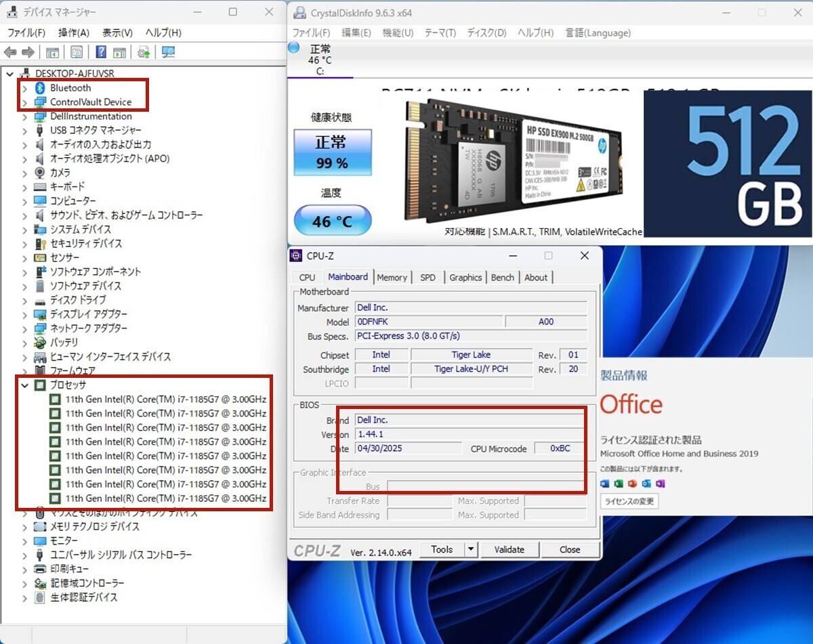This screenshot has height=644, width=813.
Task: Click the Properties toolbar icon in Device Manager
Action: (x=77, y=52)
